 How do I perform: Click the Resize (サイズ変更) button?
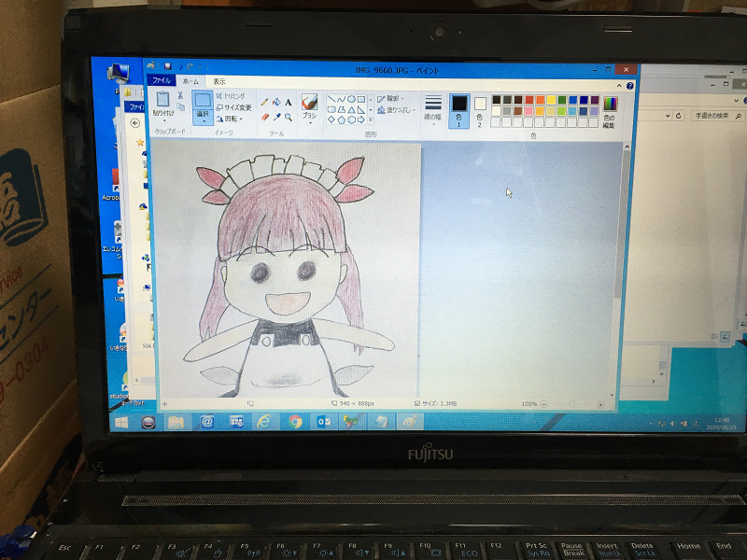(233, 107)
